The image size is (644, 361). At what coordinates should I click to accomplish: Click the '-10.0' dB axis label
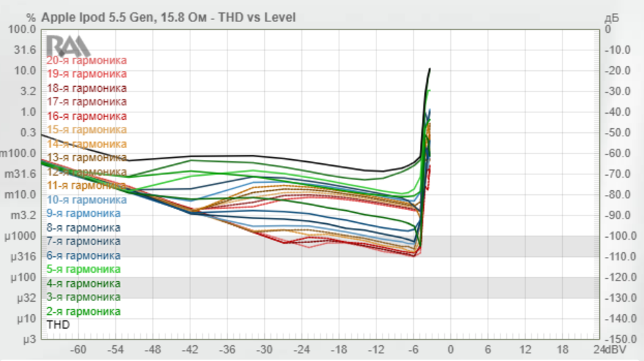click(618, 50)
